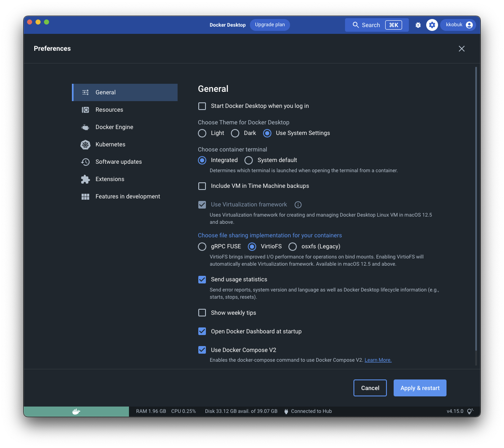Click the Extensions puzzle piece icon
This screenshot has width=504, height=448.
click(85, 179)
